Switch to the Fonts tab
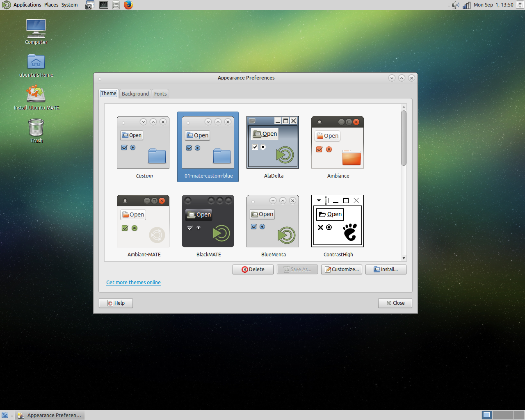The height and width of the screenshot is (420, 525). pos(160,94)
